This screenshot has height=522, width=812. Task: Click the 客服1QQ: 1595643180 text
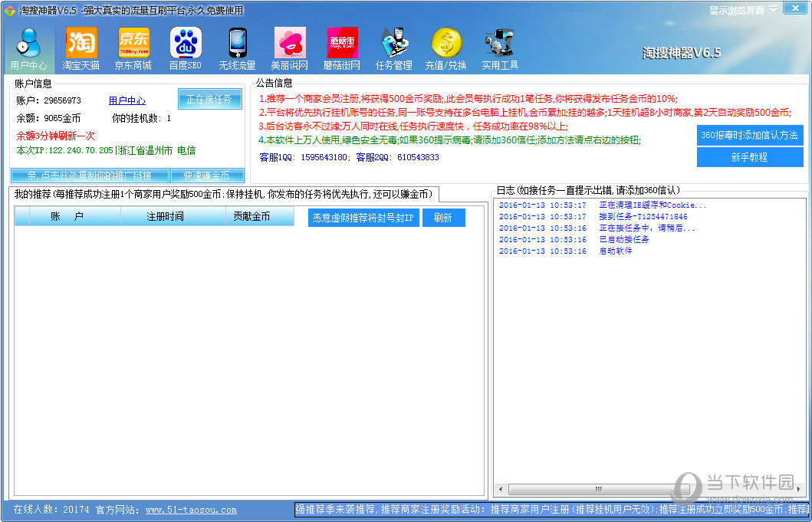[304, 157]
